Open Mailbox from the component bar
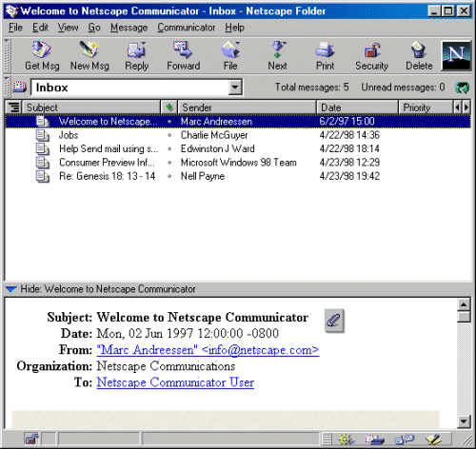The image size is (476, 449). point(374,439)
